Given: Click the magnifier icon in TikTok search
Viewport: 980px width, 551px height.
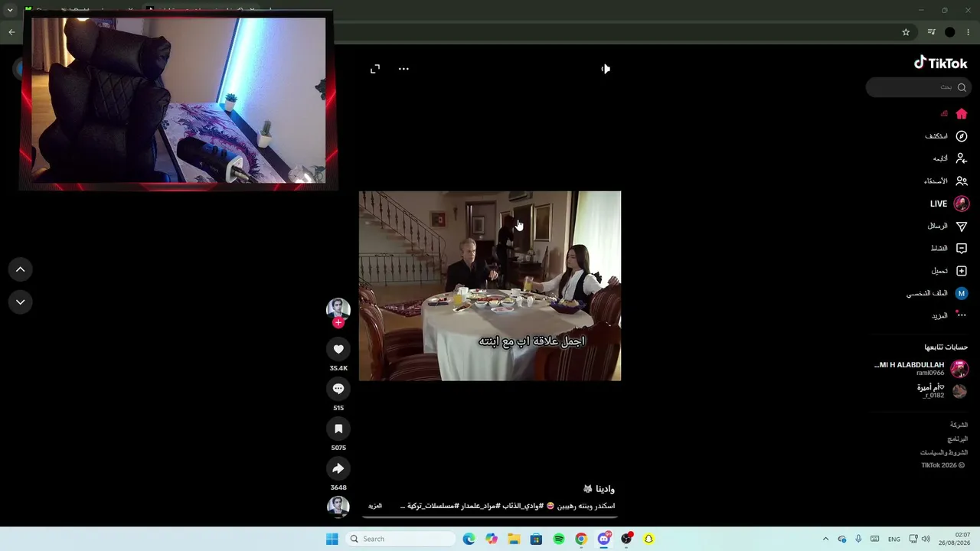Looking at the screenshot, I should tap(962, 87).
